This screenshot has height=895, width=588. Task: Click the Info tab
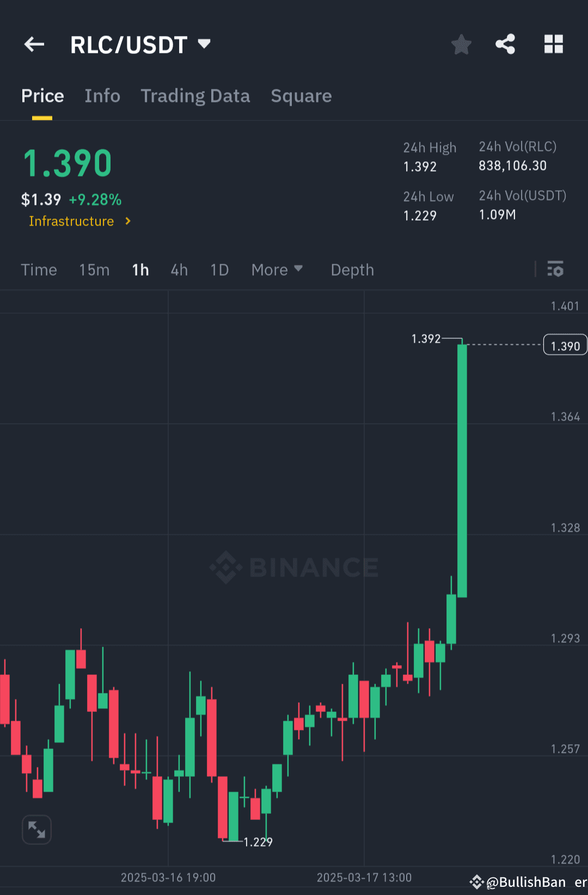(x=102, y=96)
